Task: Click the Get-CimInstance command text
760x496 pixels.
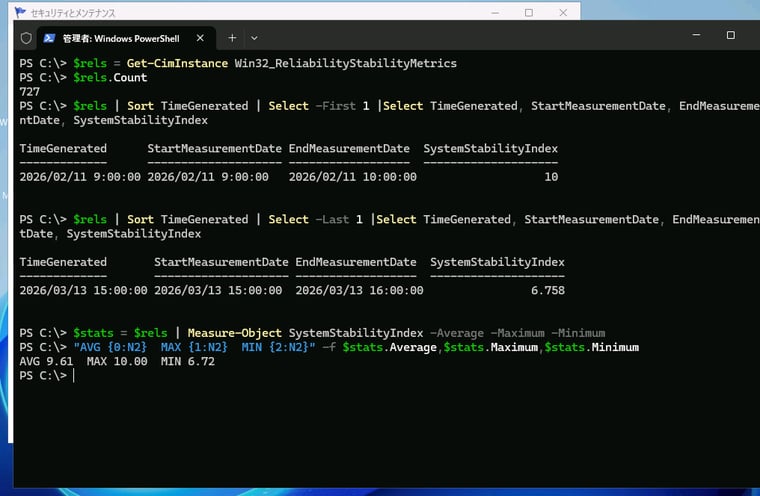Action: (177, 64)
